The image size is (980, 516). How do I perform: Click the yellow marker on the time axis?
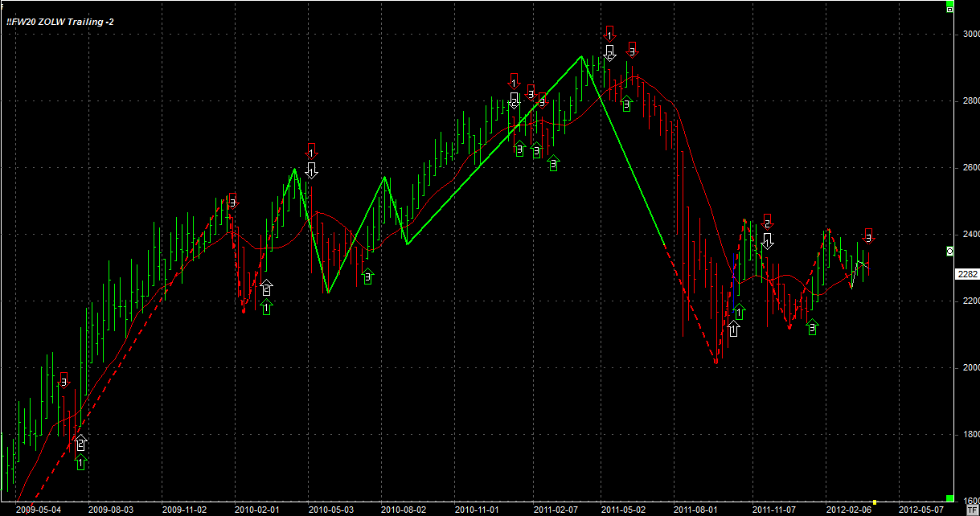875,503
